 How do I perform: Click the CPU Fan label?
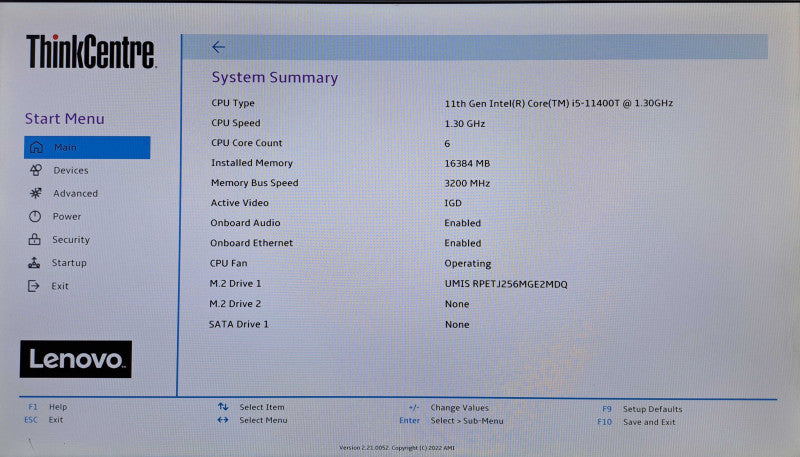pyautogui.click(x=229, y=263)
